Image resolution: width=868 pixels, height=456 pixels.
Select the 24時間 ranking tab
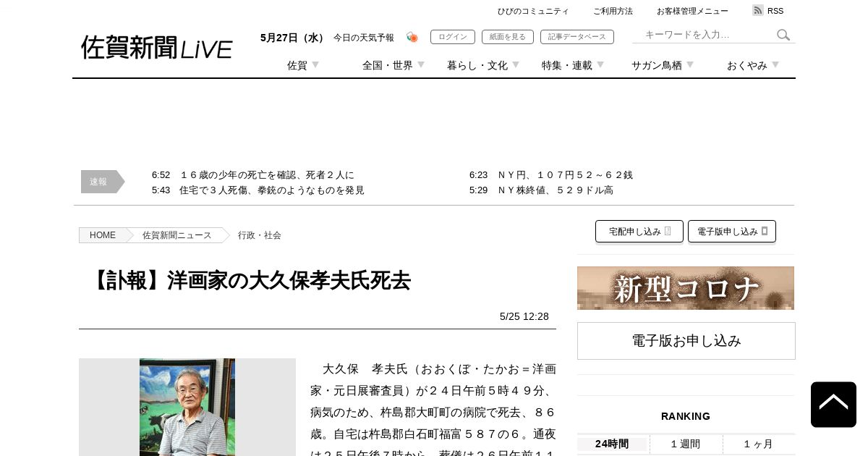point(612,444)
